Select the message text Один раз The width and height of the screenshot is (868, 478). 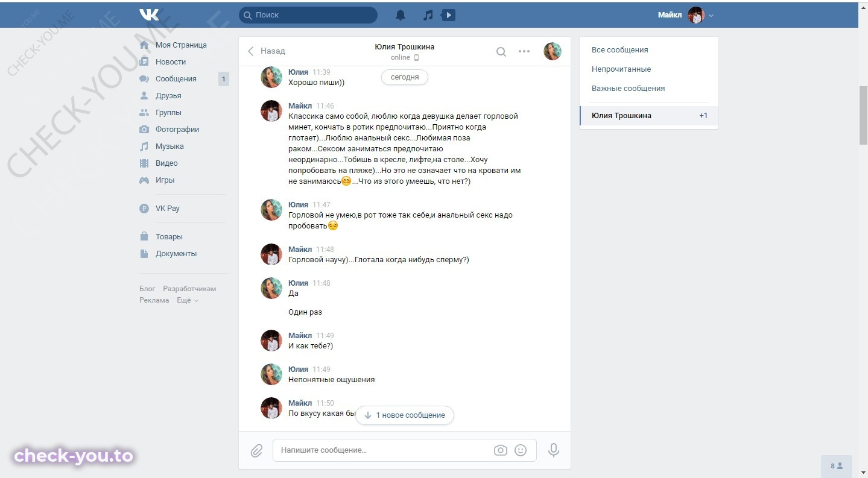[305, 312]
